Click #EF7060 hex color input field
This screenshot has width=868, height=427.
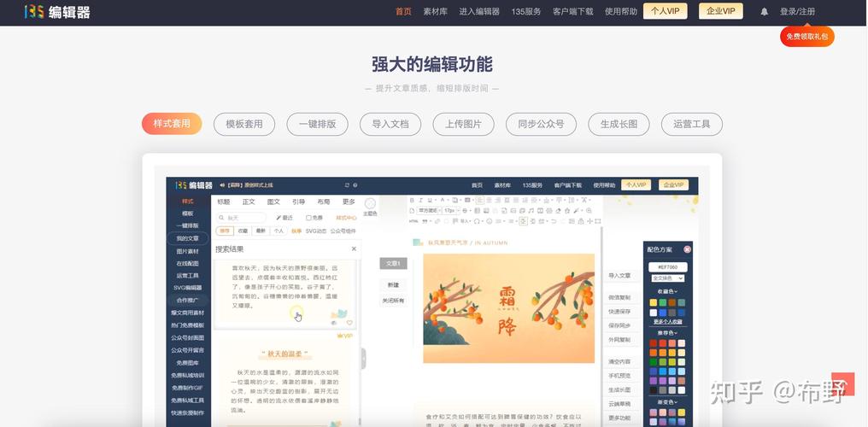tap(667, 267)
